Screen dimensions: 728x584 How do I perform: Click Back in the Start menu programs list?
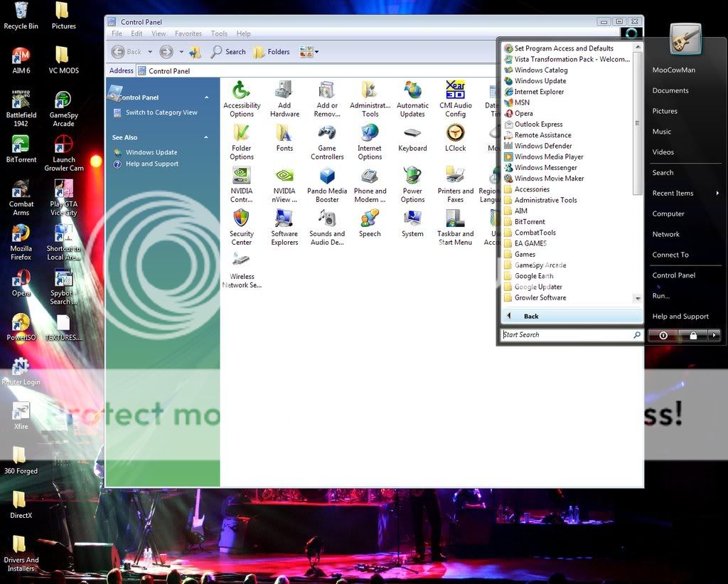[x=531, y=316]
